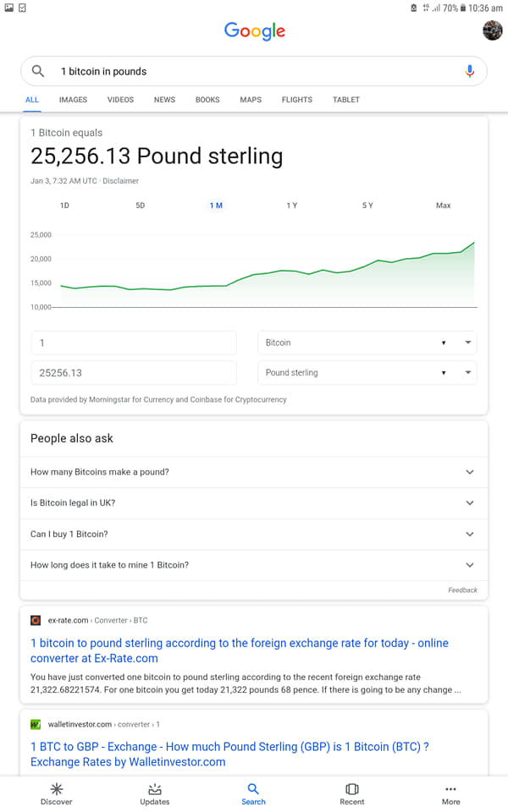Edit the pound amount field 25256.13
Image resolution: width=508 pixels, height=812 pixels.
coord(135,373)
